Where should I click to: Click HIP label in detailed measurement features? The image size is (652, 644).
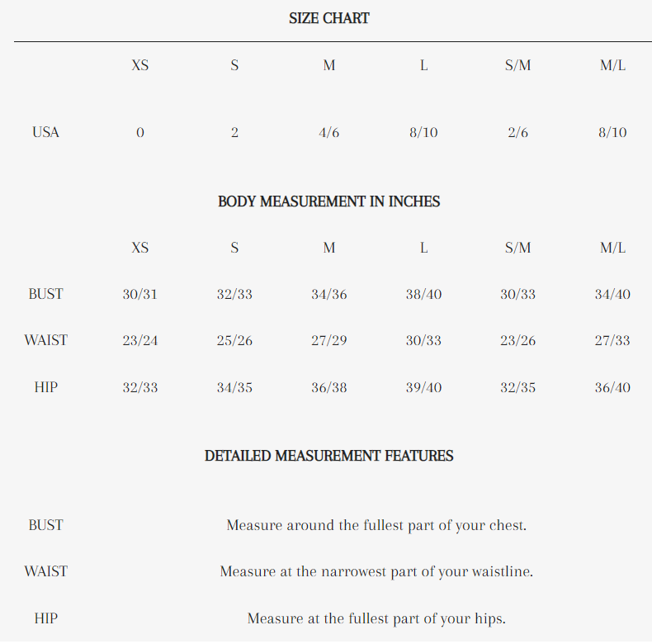[x=45, y=618]
